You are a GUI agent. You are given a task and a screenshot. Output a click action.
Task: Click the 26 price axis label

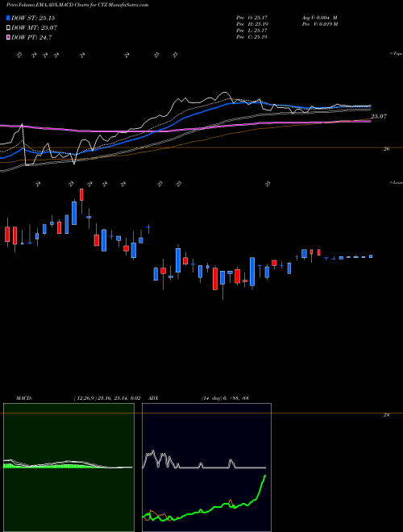386,148
